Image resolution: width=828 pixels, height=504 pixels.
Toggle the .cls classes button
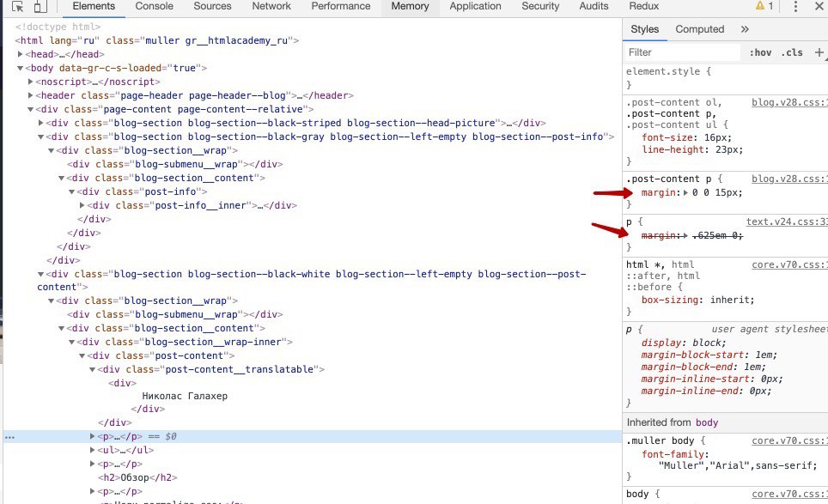(792, 52)
